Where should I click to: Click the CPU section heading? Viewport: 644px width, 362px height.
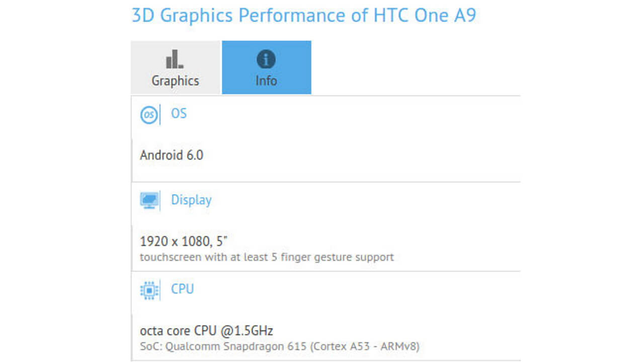click(x=183, y=289)
